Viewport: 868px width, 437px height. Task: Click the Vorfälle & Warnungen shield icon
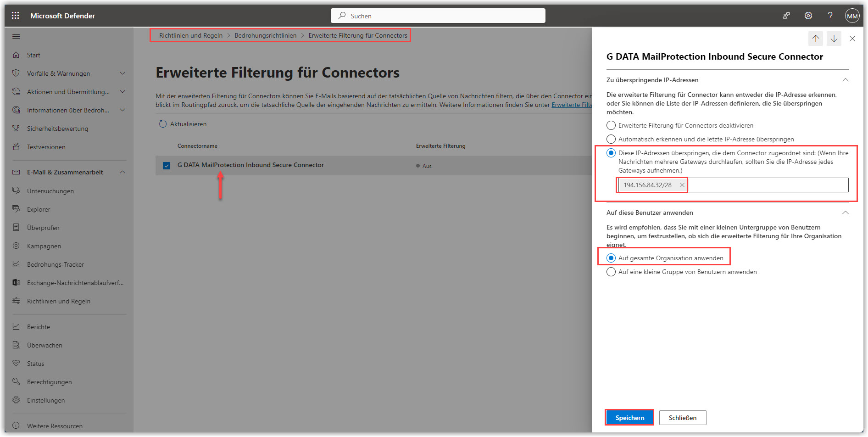pos(16,73)
